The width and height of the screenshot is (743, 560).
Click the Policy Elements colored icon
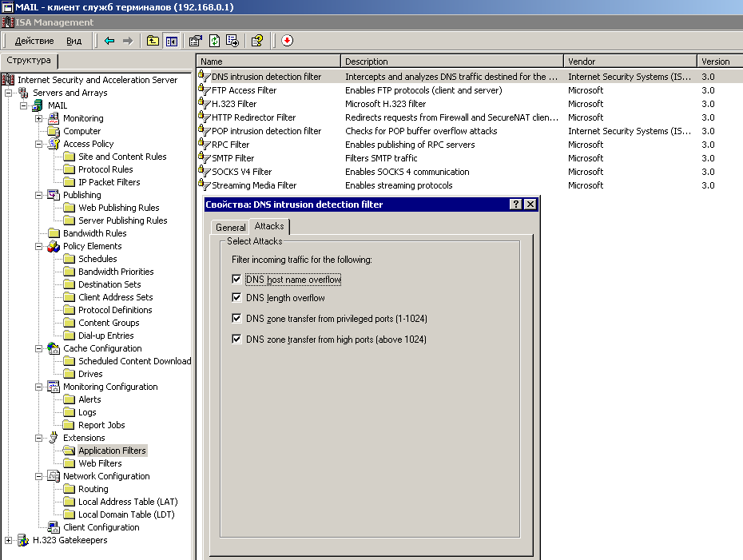[x=54, y=246]
